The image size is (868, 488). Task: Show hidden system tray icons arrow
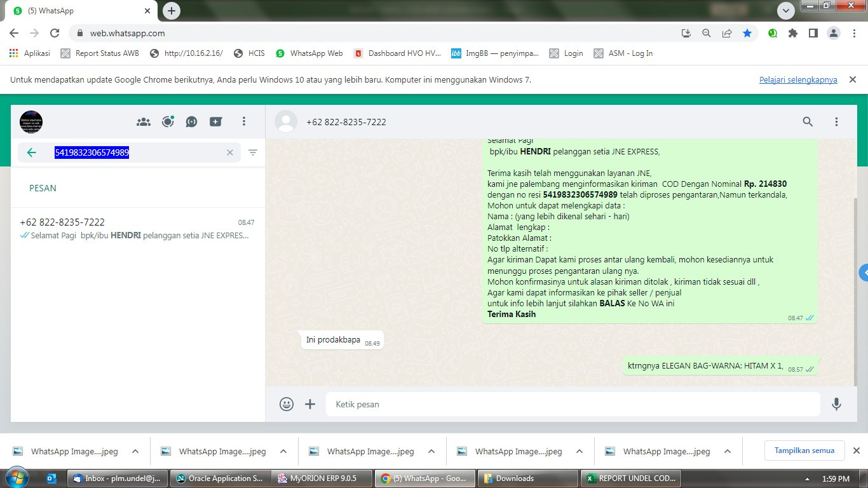807,478
